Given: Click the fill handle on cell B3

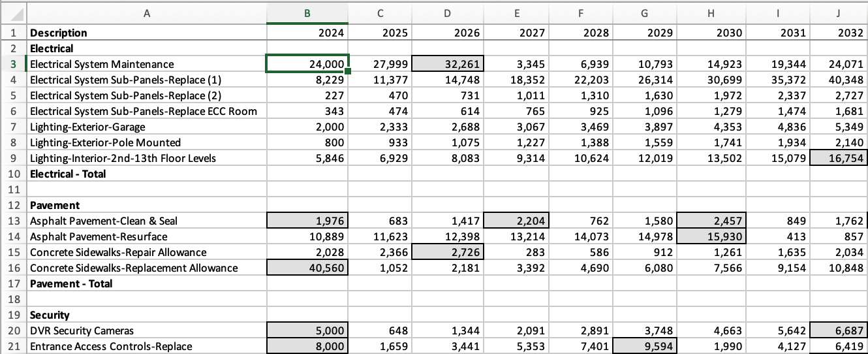Looking at the screenshot, I should coord(349,71).
